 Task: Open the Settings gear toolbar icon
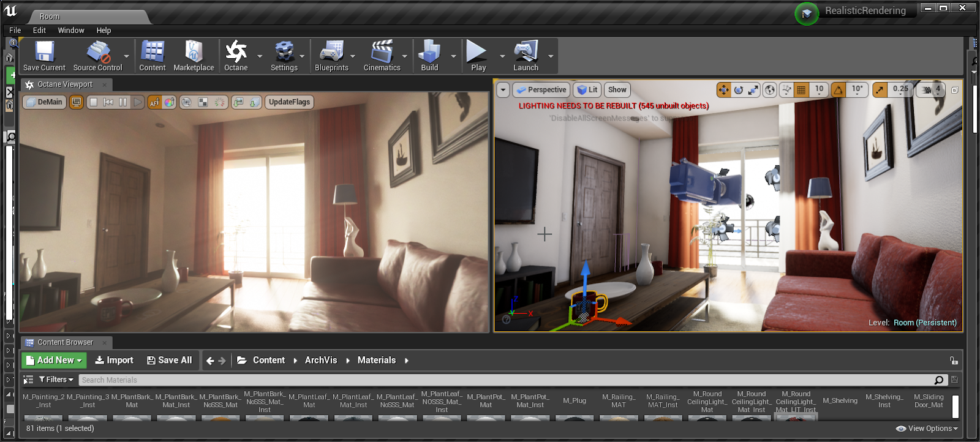click(x=284, y=56)
